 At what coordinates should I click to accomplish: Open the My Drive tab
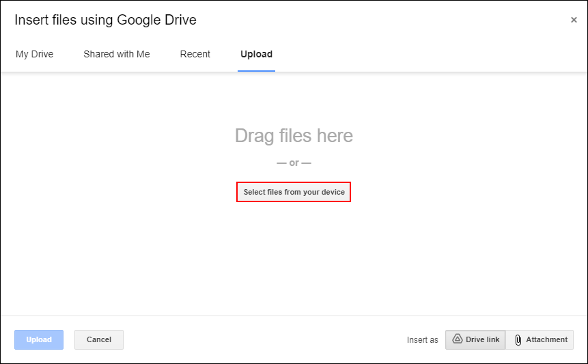point(35,54)
